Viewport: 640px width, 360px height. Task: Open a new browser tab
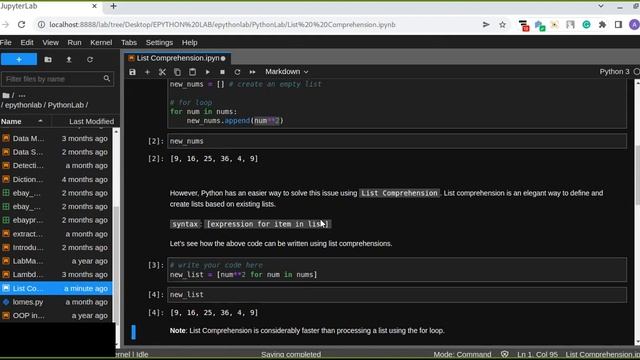click(113, 6)
